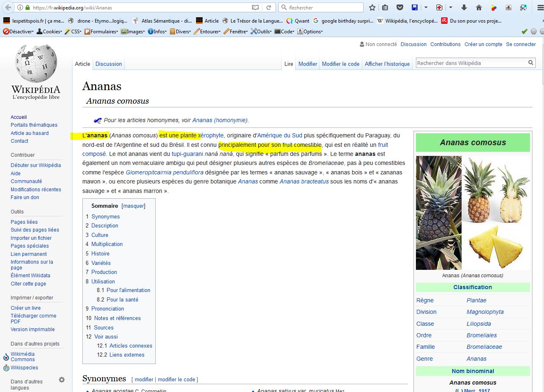Screen dimensions: 544x392
Task: Open the Désactiver dropdown menu
Action: tap(18, 31)
